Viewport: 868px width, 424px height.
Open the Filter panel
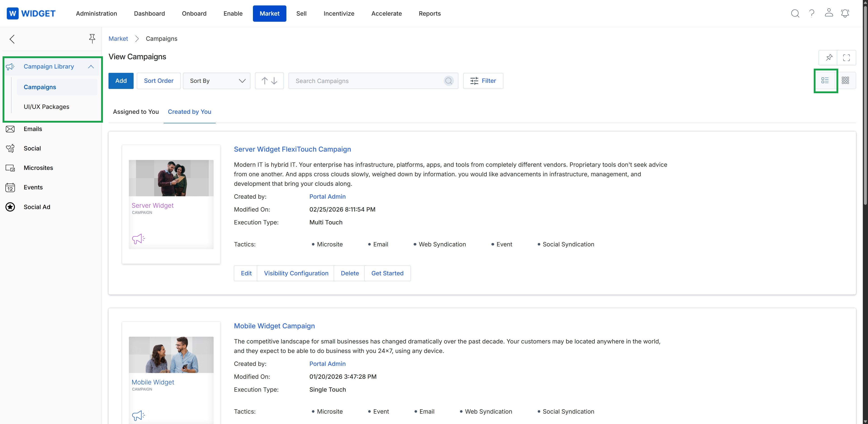(x=483, y=81)
